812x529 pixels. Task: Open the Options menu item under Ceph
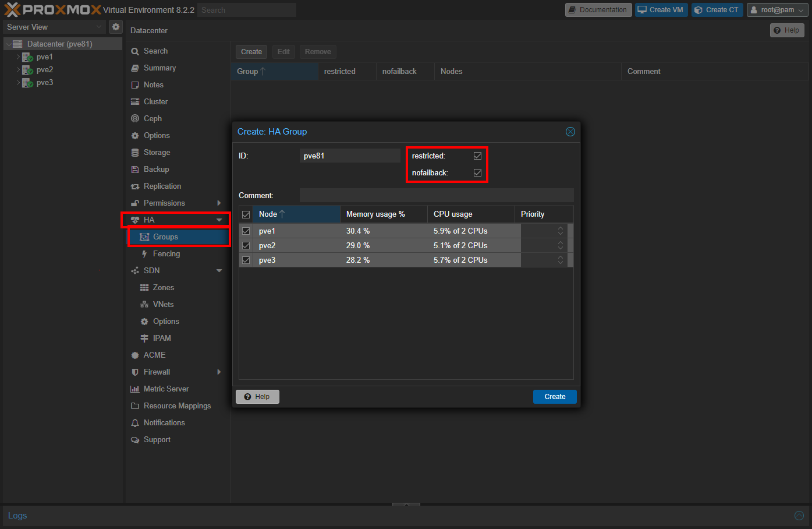pyautogui.click(x=179, y=136)
